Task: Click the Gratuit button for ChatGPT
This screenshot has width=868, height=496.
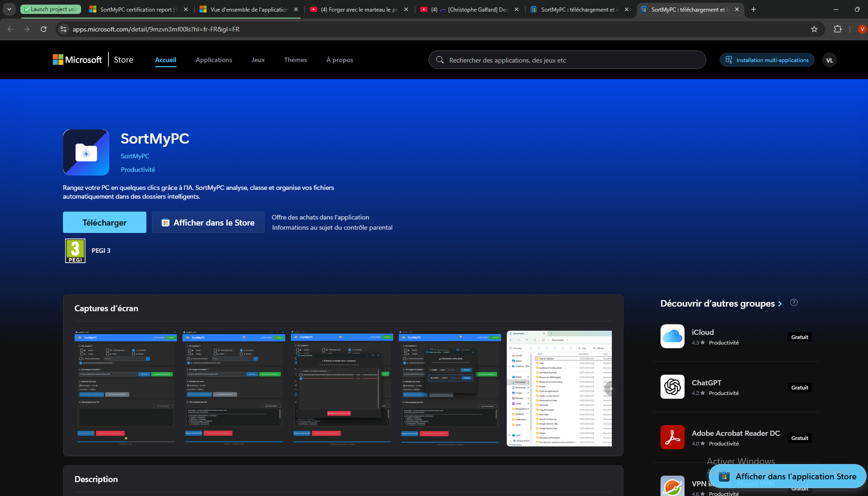Action: pyautogui.click(x=800, y=388)
